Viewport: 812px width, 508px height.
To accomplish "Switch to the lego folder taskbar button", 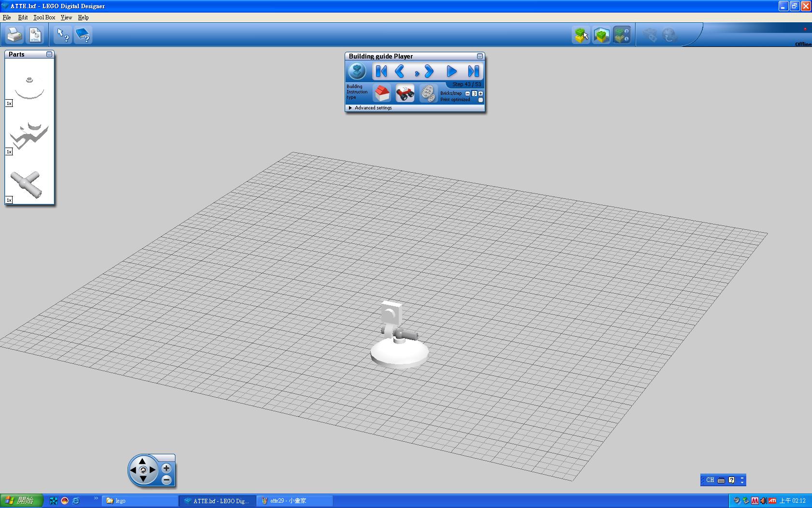I will 140,501.
